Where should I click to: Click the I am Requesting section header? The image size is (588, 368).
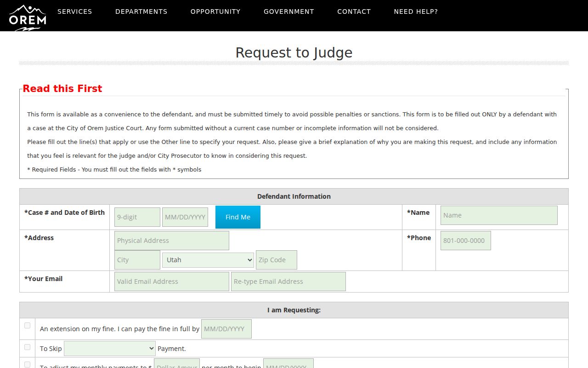[x=294, y=310]
